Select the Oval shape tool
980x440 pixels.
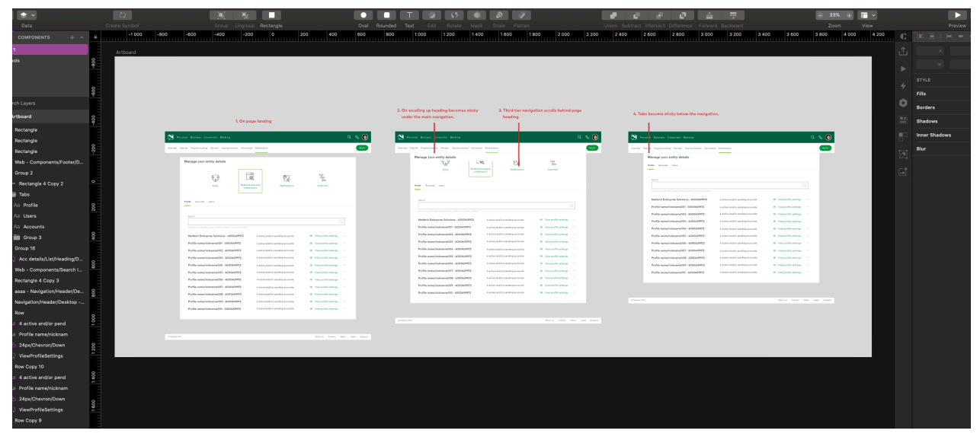(363, 15)
